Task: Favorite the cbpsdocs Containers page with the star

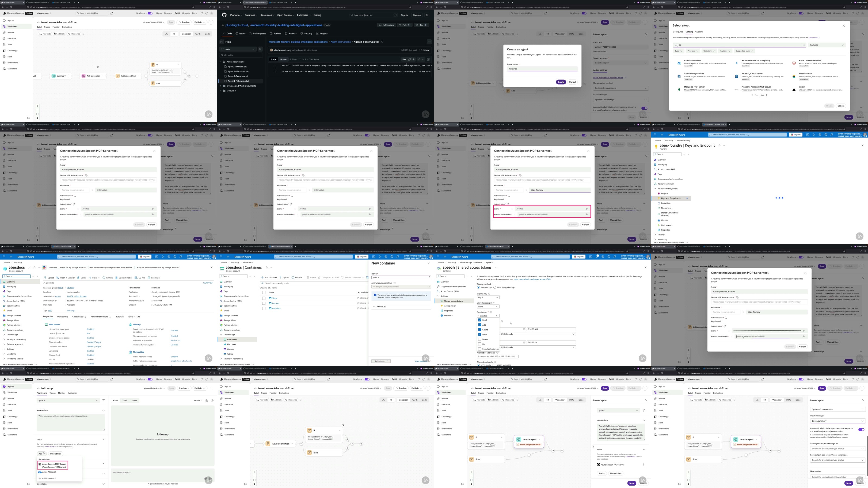Action: 267,268
